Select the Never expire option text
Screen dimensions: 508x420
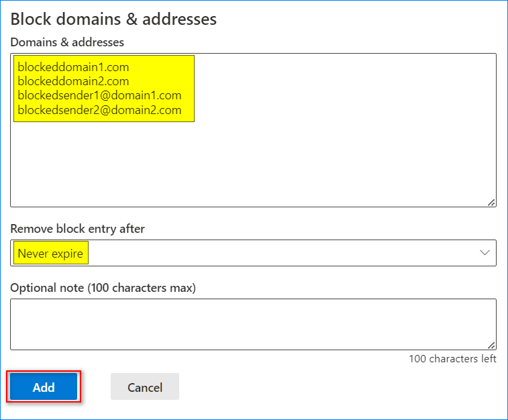[50, 253]
